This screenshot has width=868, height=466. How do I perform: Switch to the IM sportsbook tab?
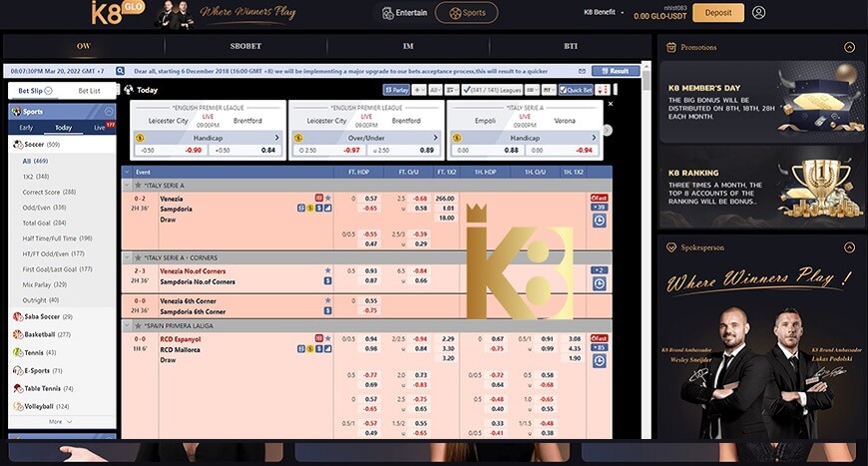point(408,46)
